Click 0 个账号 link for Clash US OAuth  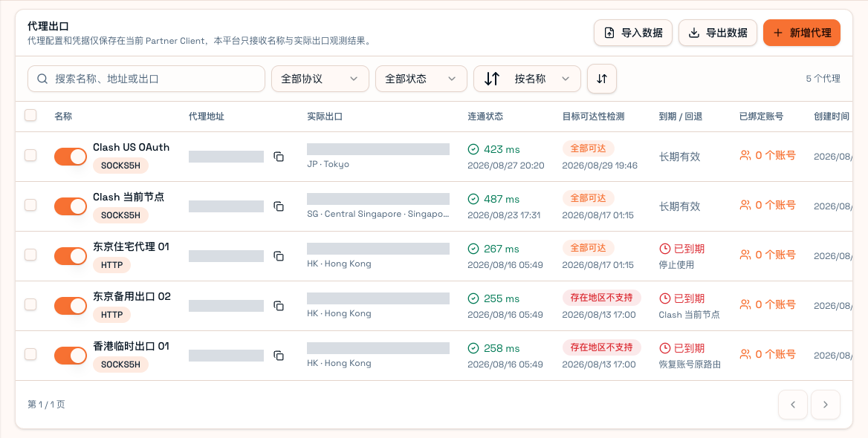click(768, 155)
